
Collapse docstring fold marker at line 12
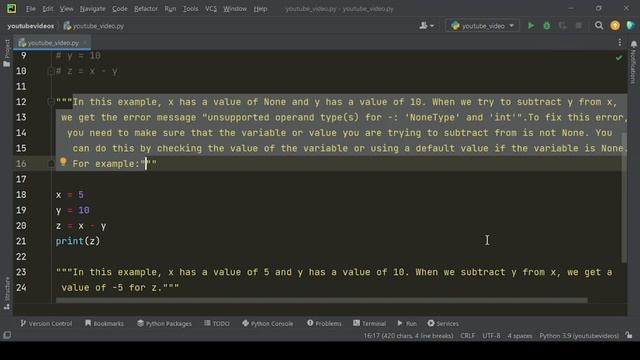[x=51, y=102]
